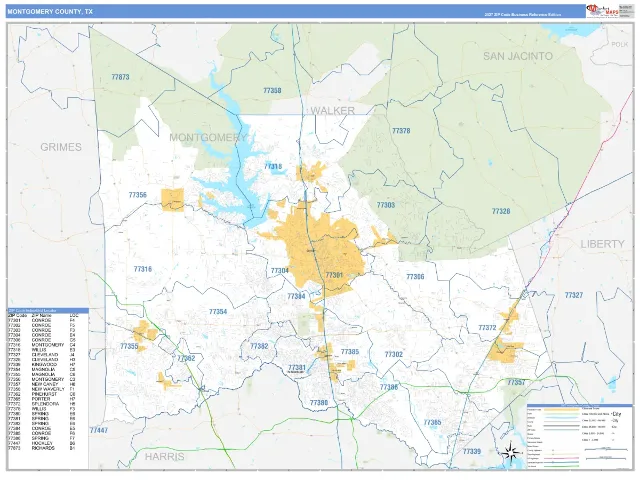640x480 pixels.
Task: Select ZIP code label 77372 on the map
Action: 487,327
